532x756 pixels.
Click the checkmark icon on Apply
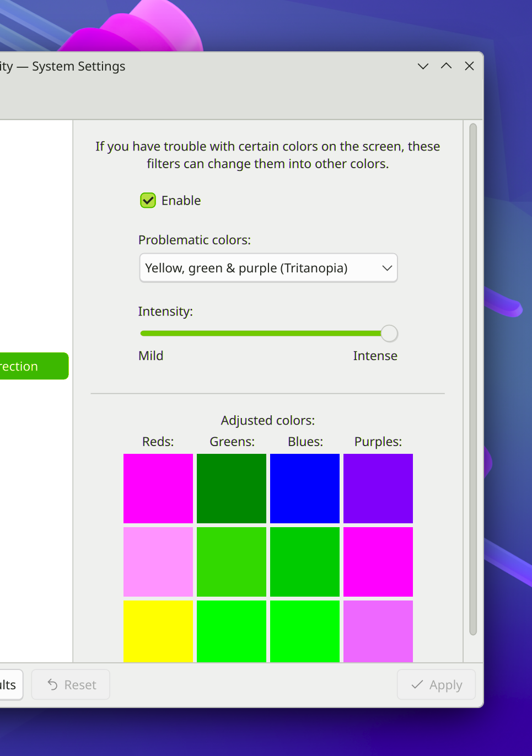coord(417,685)
